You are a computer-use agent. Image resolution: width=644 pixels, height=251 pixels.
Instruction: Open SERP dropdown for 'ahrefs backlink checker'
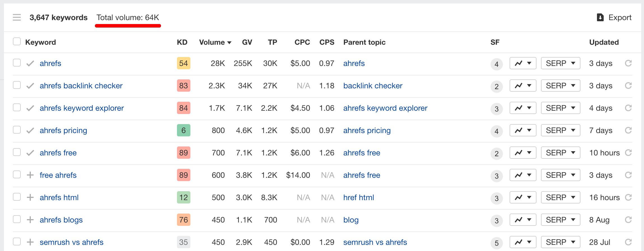pos(561,86)
